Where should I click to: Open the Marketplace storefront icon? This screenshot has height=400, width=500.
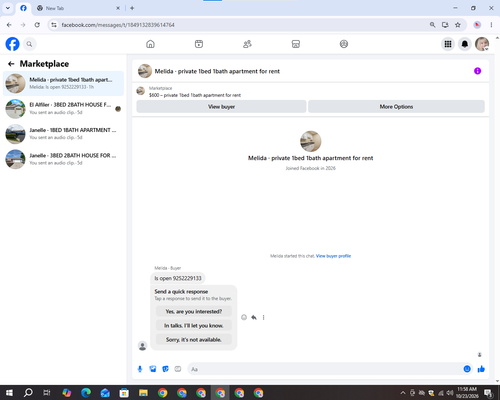[x=296, y=44]
